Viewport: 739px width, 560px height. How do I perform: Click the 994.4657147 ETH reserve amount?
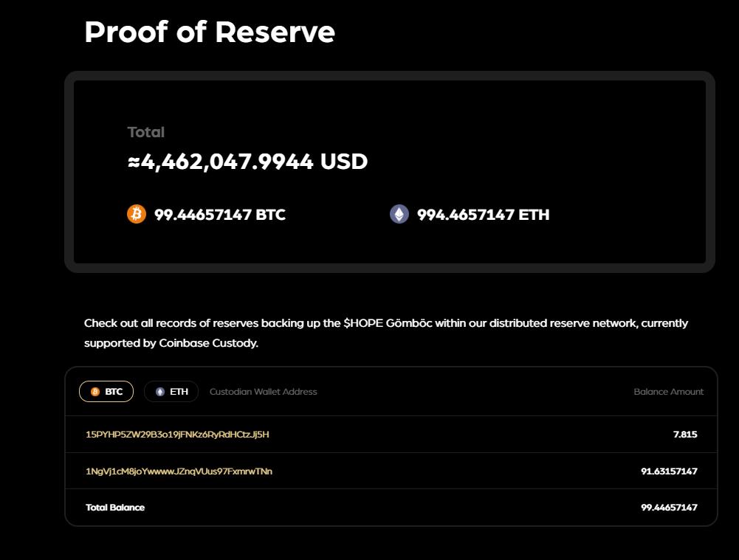point(484,215)
